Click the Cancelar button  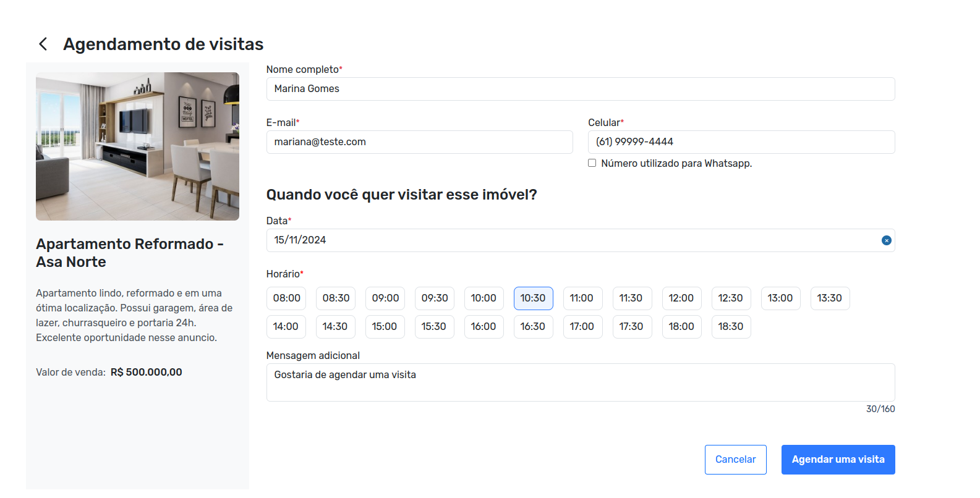pos(735,460)
